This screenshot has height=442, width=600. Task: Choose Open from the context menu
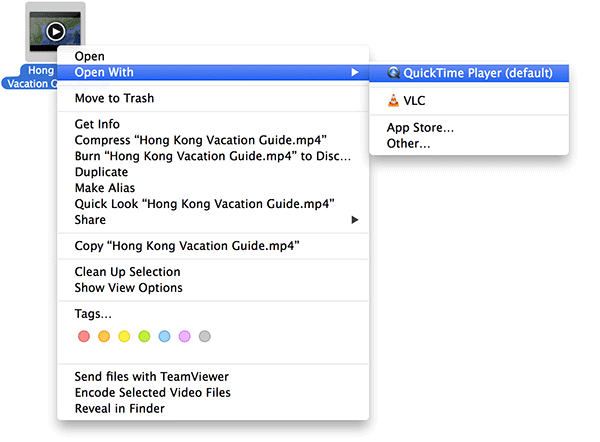coord(213,56)
